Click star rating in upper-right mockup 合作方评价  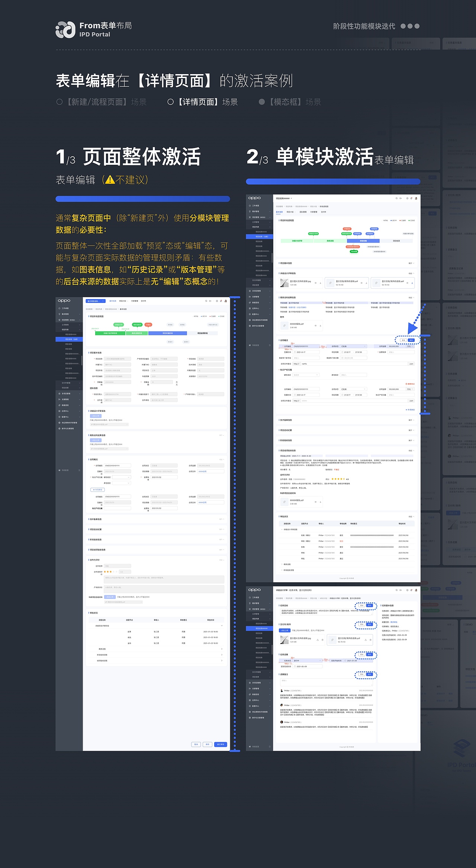[x=338, y=479]
